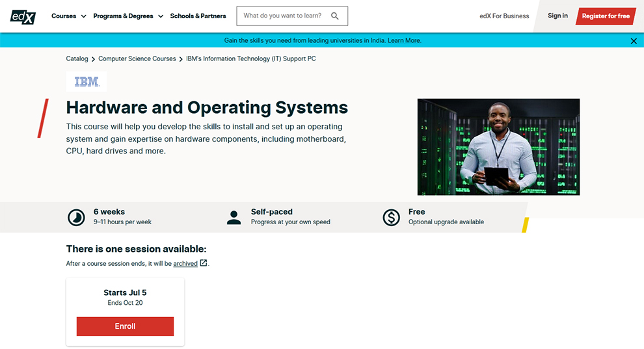The width and height of the screenshot is (644, 349).
Task: Click the archived link
Action: 185,264
